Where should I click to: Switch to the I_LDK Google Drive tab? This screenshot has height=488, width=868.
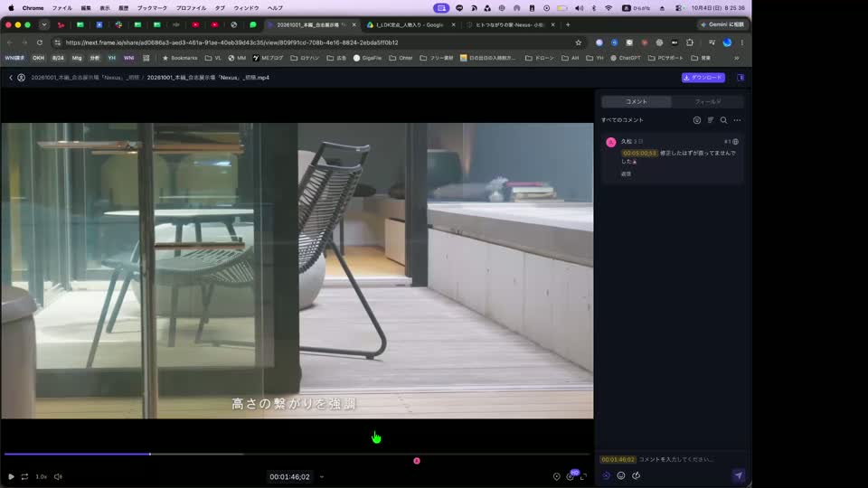click(410, 25)
